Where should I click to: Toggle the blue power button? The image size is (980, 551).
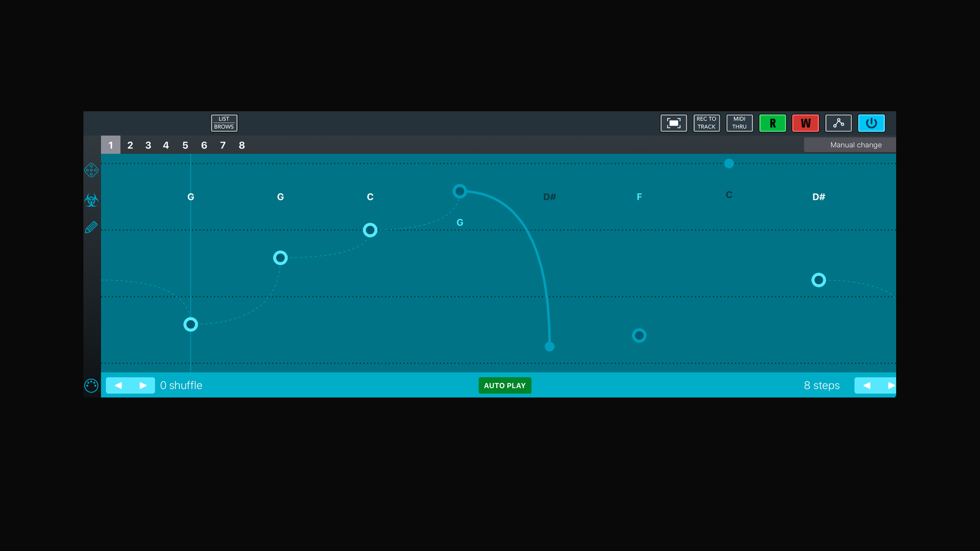coord(871,123)
